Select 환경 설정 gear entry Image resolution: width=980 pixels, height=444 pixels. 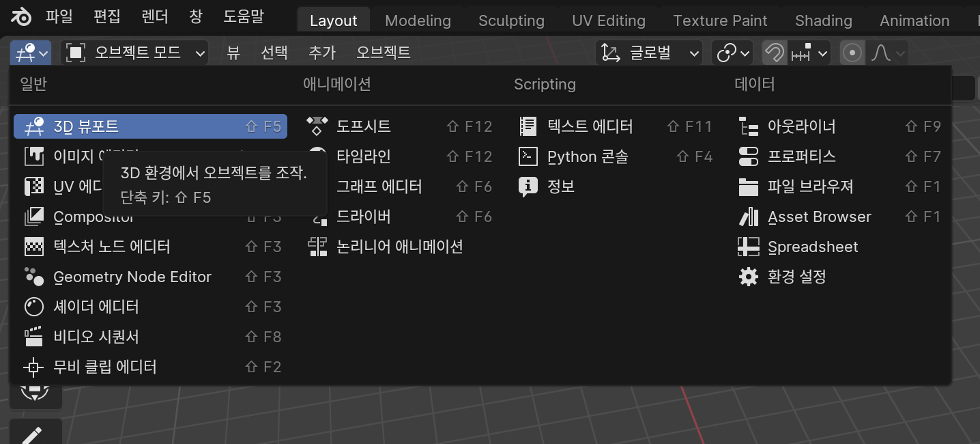[x=840, y=277]
